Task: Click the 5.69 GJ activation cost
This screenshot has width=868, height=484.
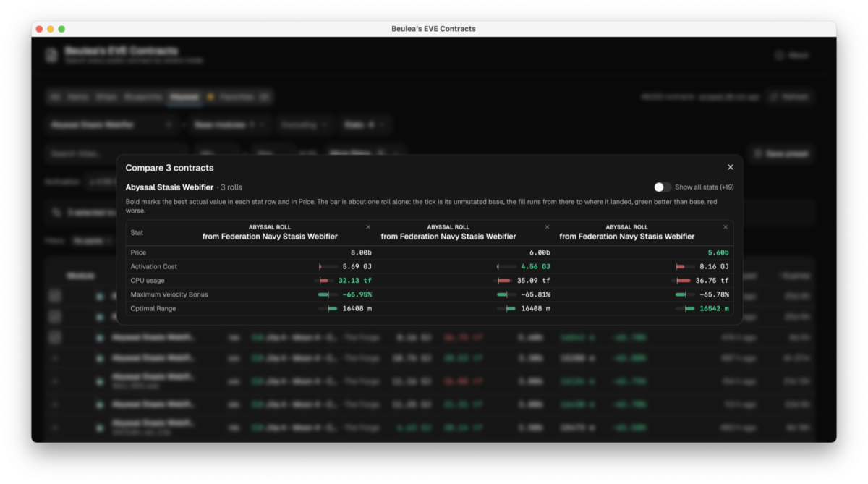Action: tap(357, 267)
